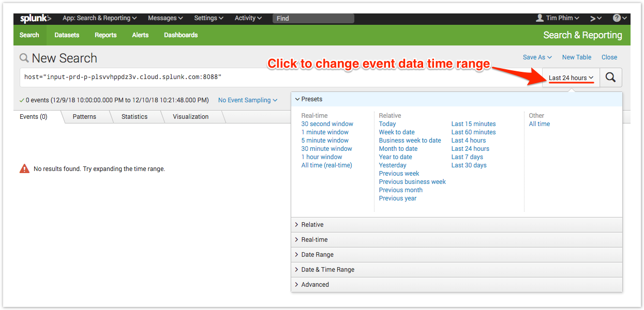The height and width of the screenshot is (310, 644).
Task: Click the Splunk logo
Action: [36, 18]
